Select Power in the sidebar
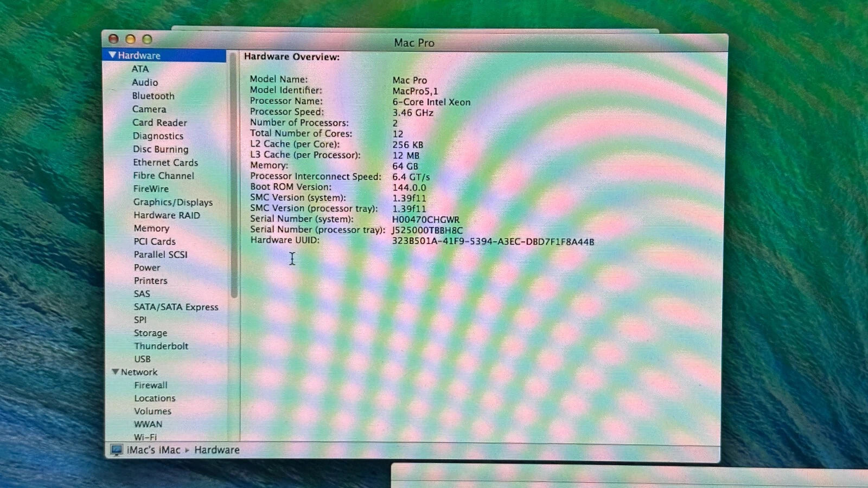The image size is (868, 488). tap(147, 267)
